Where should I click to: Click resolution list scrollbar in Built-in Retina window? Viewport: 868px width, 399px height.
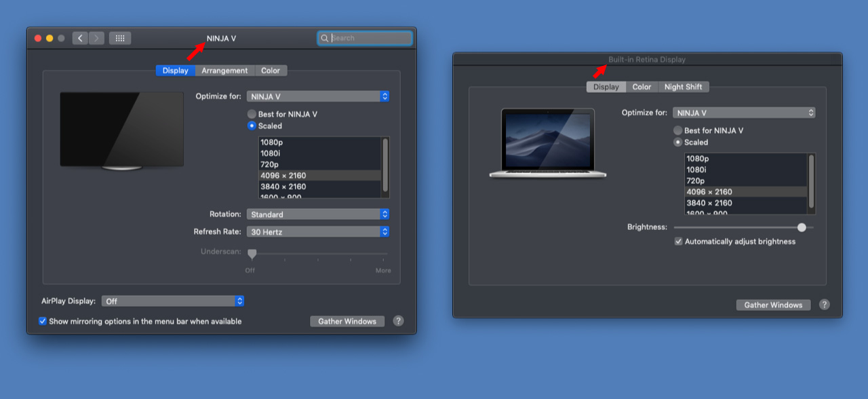811,181
